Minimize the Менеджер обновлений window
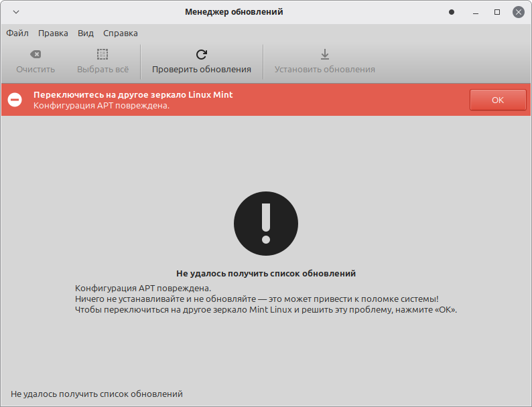532x407 pixels. pos(476,13)
